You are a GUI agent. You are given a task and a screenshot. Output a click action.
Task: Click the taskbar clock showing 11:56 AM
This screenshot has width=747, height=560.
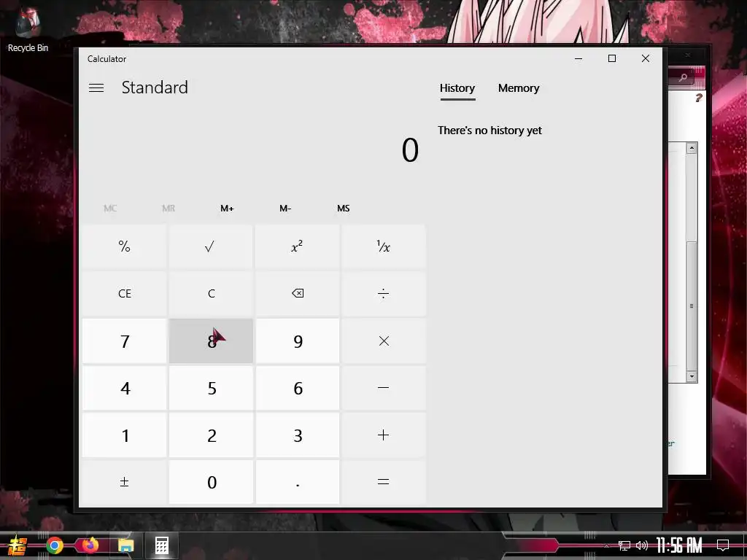679,545
